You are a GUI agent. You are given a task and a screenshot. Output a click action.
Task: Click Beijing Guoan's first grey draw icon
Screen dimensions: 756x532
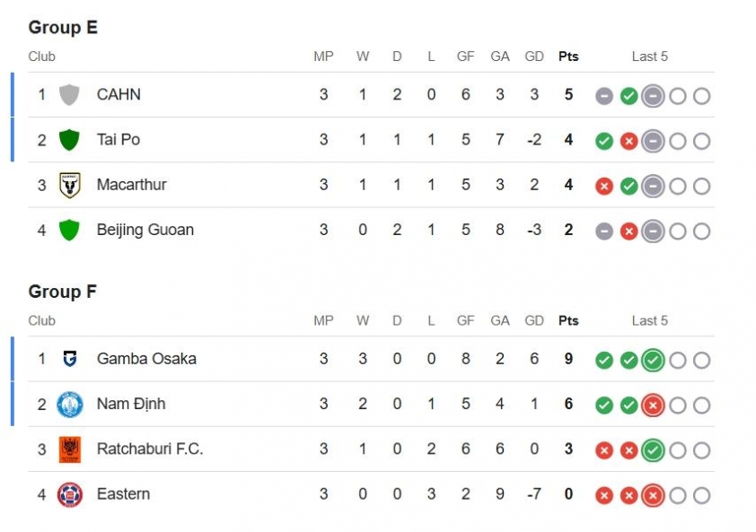coord(604,231)
